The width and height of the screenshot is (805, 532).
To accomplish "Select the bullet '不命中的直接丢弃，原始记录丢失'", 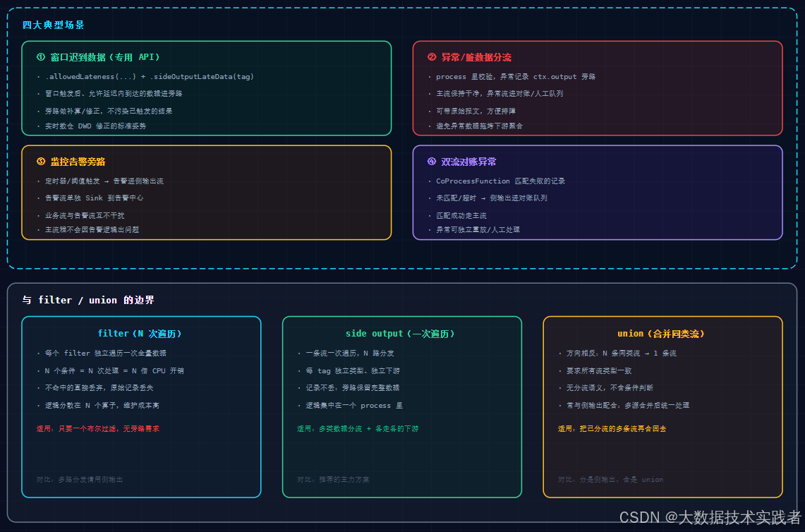I will (99, 387).
